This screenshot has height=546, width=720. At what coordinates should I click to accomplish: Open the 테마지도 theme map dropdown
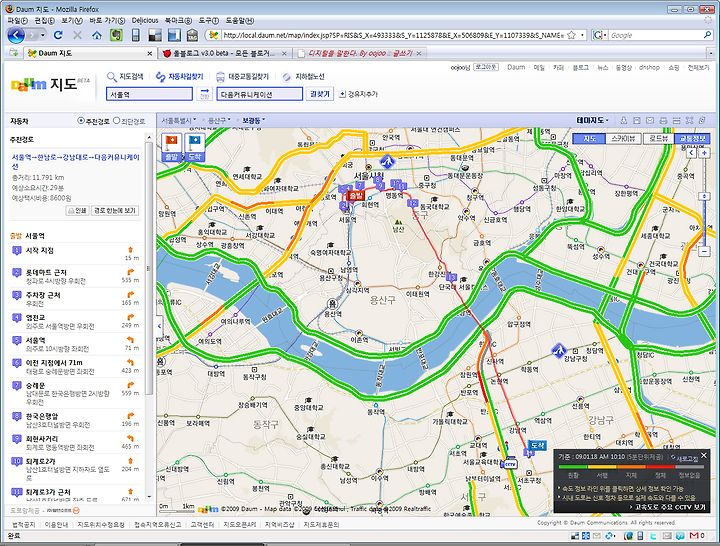(592, 120)
